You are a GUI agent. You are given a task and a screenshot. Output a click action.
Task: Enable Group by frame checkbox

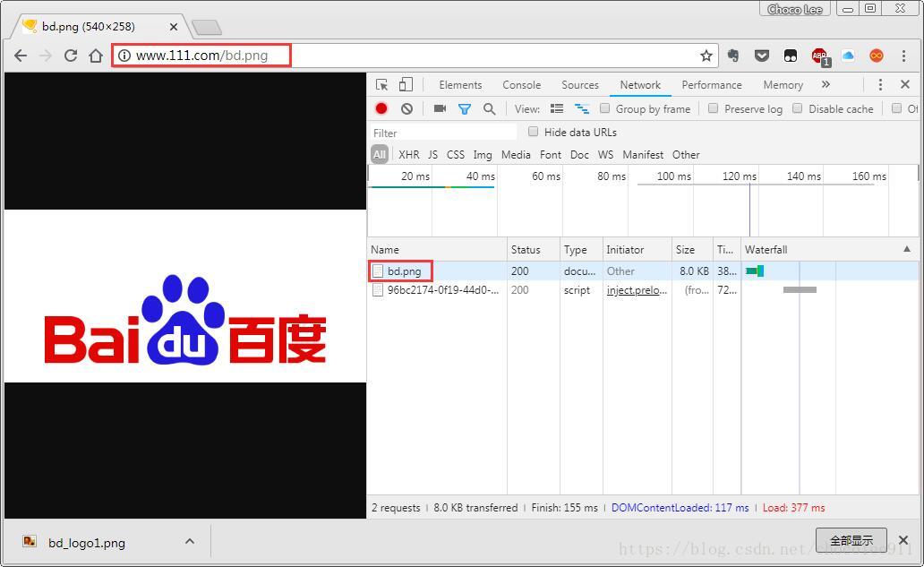pos(604,108)
